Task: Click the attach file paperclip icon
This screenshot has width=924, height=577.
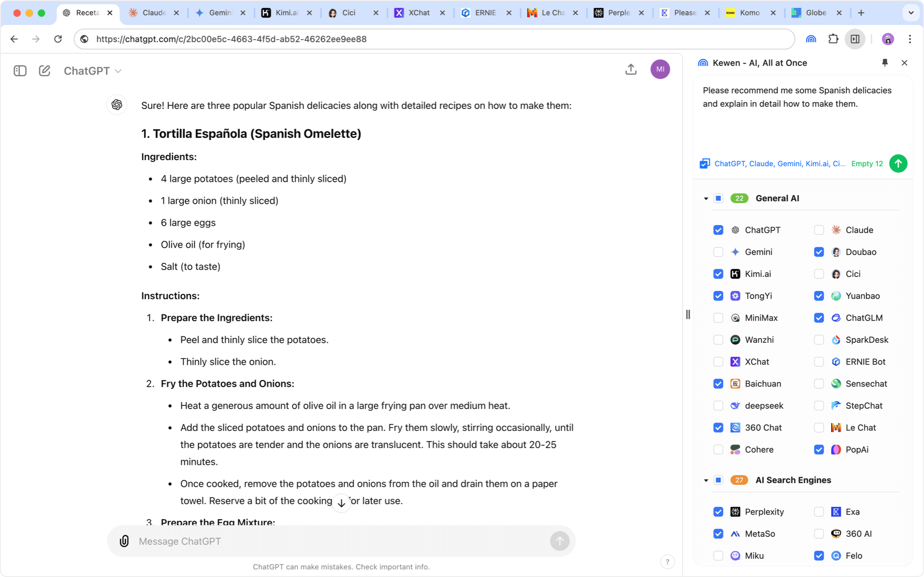Action: point(124,541)
